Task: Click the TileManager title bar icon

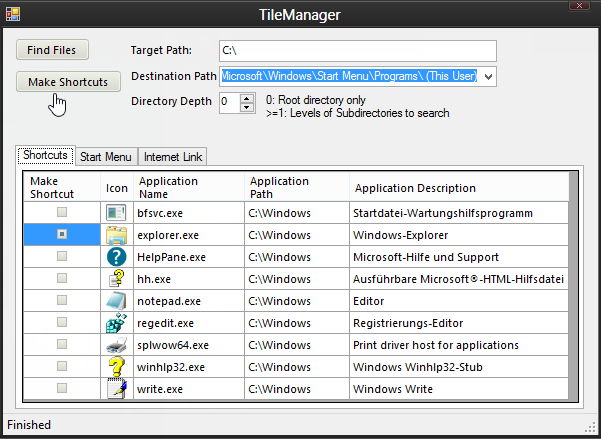Action: (13, 14)
